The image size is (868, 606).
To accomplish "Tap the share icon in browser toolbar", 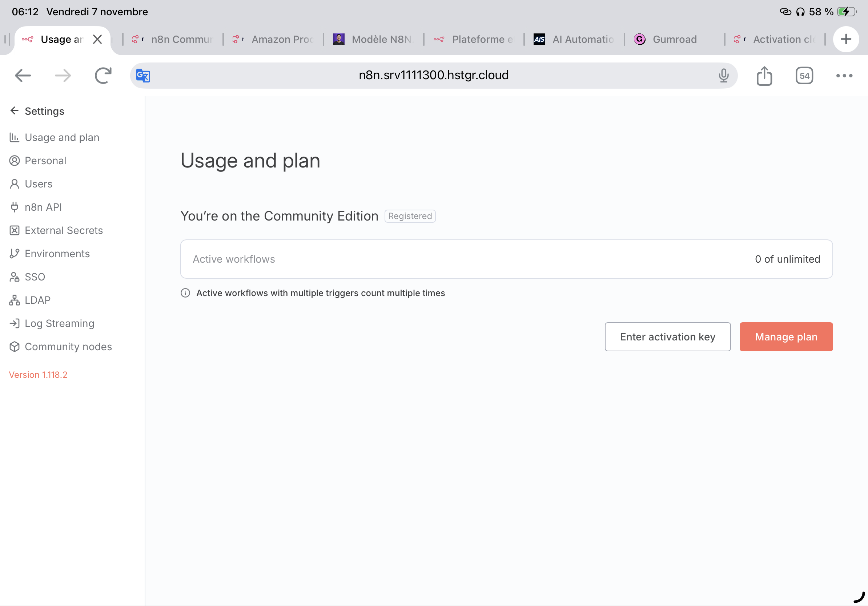I will point(764,76).
